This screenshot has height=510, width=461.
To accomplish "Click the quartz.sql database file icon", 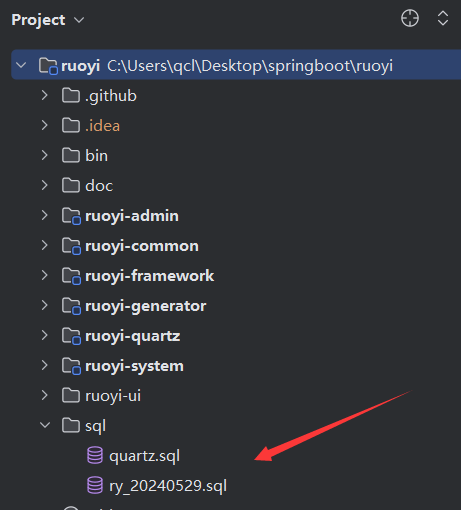I will [x=95, y=455].
